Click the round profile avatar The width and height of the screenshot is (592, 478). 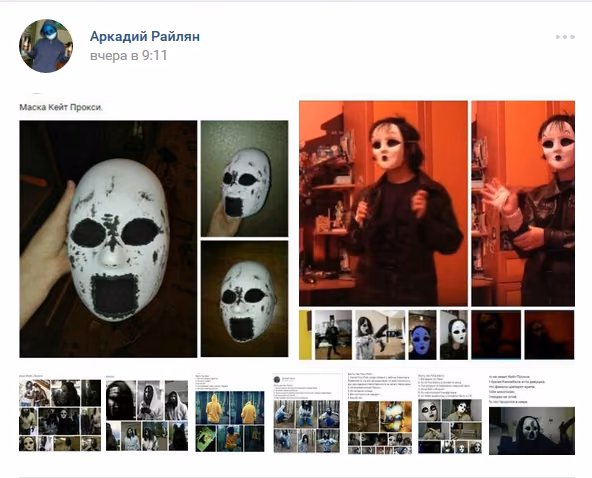46,46
